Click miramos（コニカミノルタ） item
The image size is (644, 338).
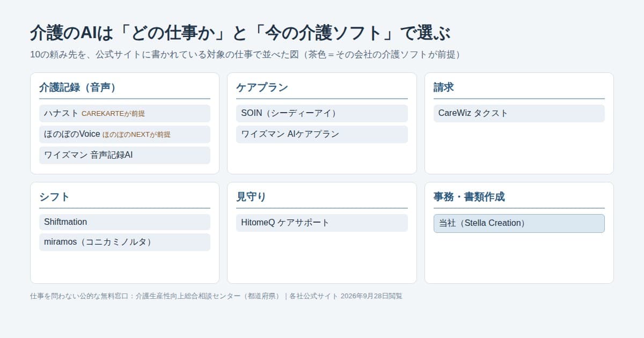coord(125,242)
